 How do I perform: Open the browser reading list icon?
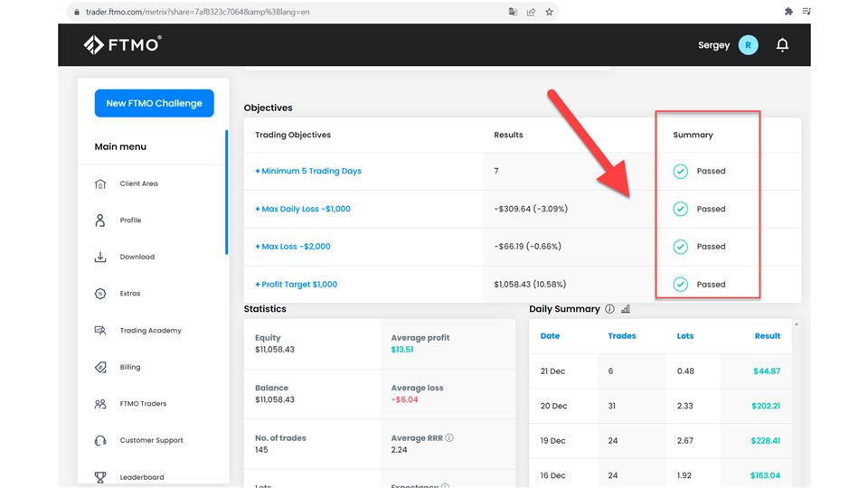tap(807, 11)
